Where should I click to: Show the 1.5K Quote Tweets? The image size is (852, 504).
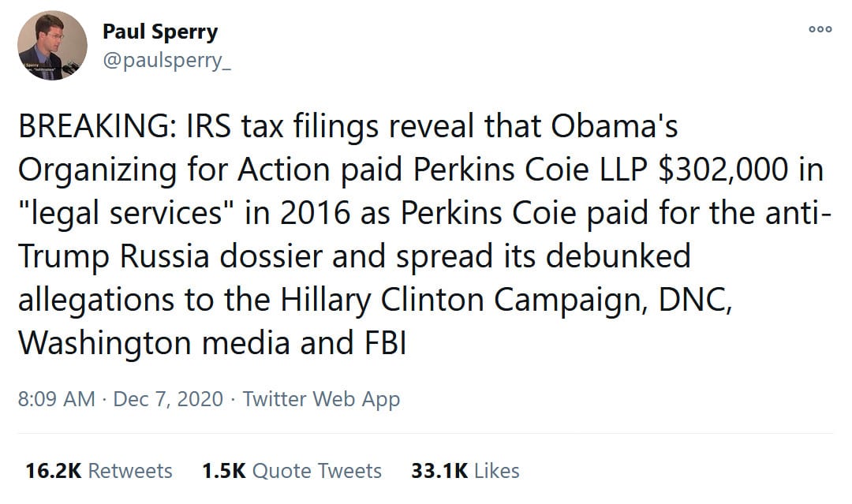[292, 471]
